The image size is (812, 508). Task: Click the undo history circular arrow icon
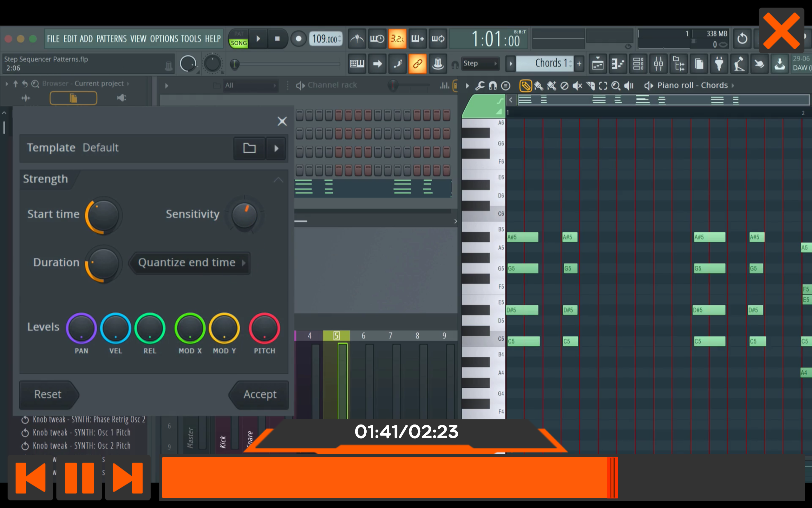point(742,39)
